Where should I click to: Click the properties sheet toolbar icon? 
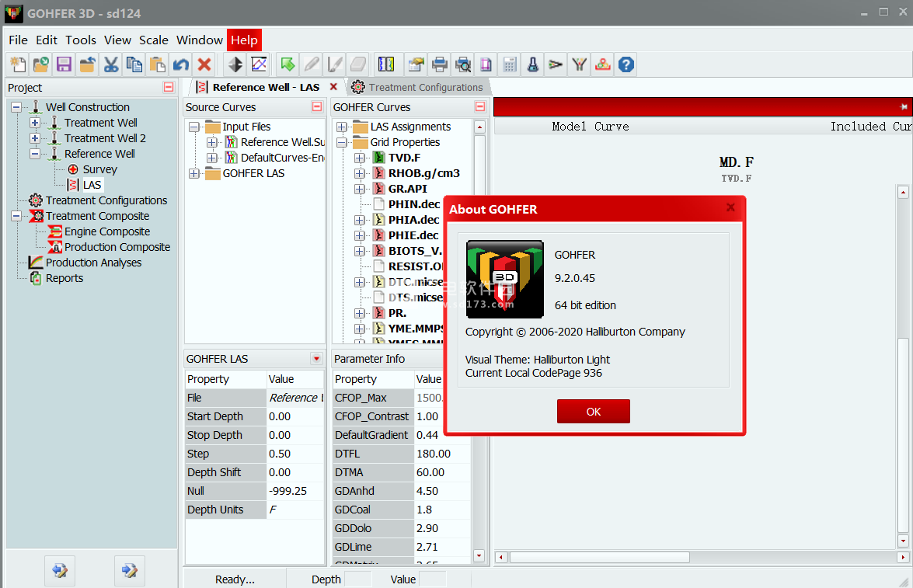coord(416,64)
